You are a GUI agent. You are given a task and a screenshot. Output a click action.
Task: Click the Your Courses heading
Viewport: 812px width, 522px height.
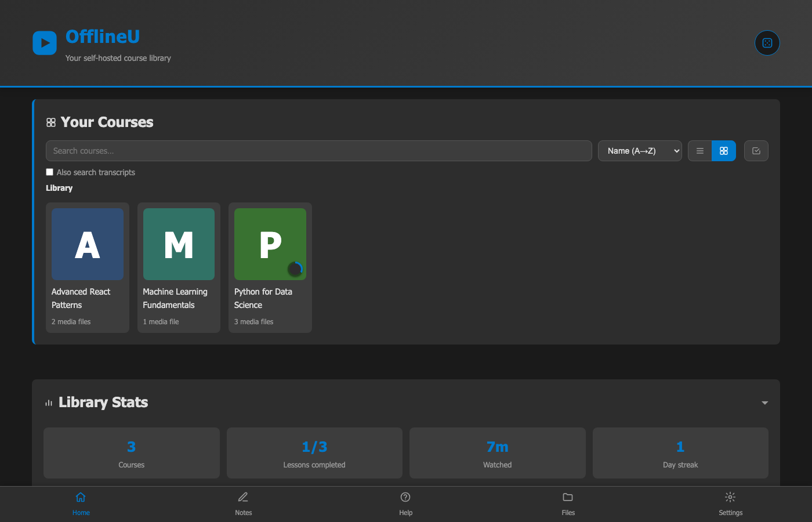coord(107,122)
